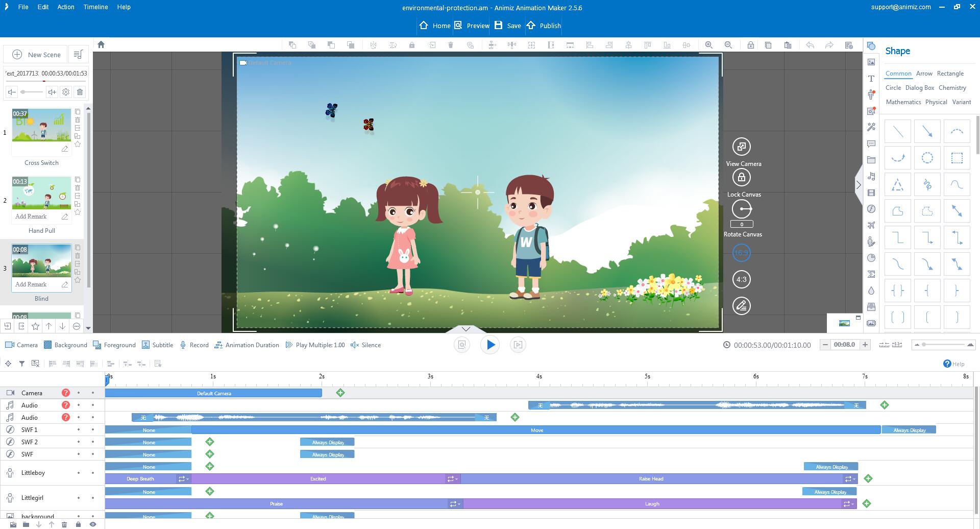Click the zoom out magnifier in canvas toolbar
Viewport: 980px width, 529px height.
(x=728, y=45)
